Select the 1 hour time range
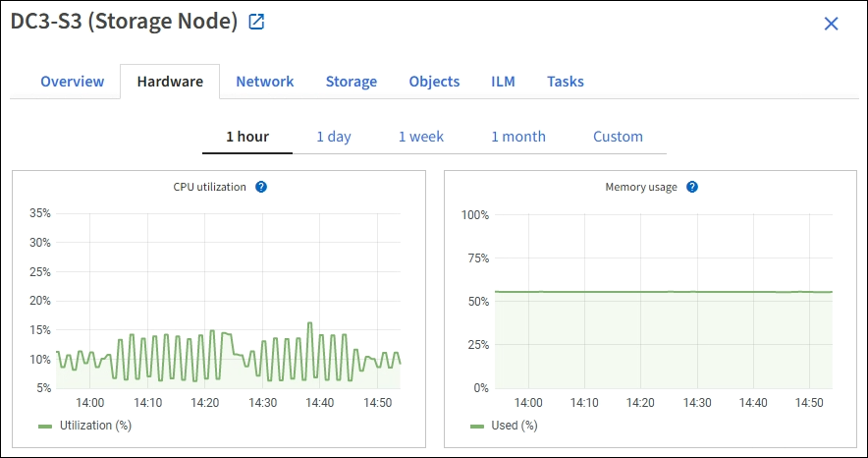The width and height of the screenshot is (868, 458). (x=247, y=137)
